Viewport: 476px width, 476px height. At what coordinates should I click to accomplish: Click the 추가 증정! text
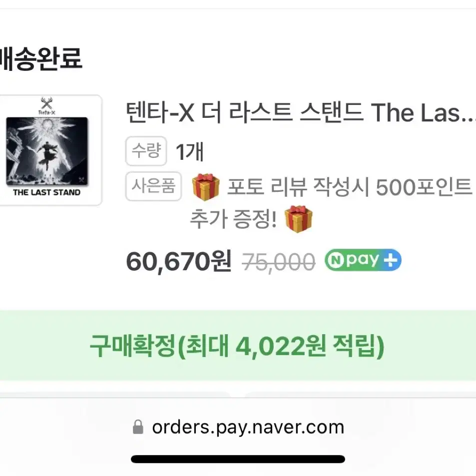233,219
